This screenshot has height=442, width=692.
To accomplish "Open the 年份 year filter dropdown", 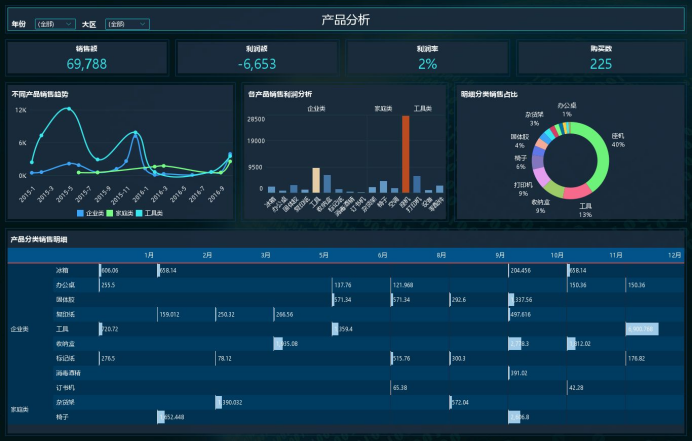I will coord(55,23).
